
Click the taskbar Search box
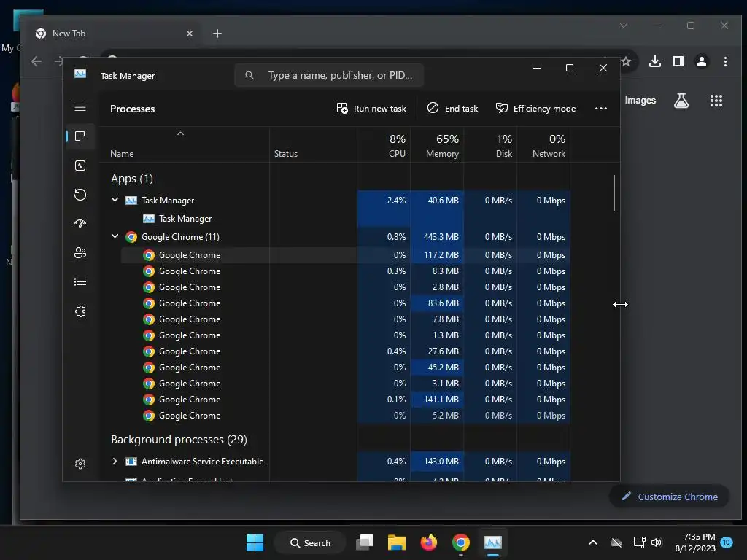tap(310, 542)
